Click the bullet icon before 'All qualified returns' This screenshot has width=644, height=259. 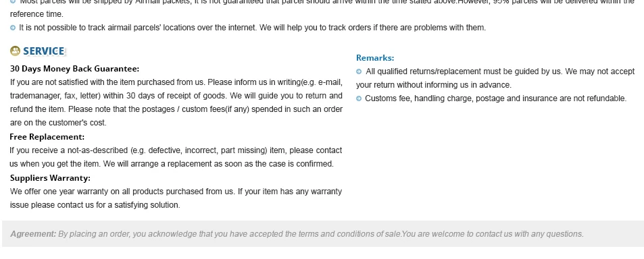(359, 71)
